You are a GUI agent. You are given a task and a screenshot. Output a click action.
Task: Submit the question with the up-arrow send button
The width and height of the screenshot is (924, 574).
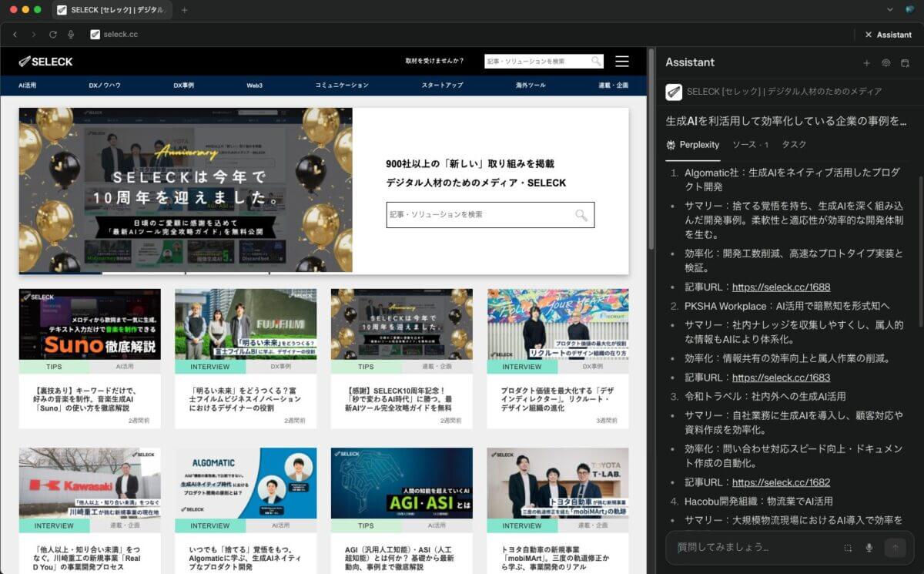[x=894, y=548]
